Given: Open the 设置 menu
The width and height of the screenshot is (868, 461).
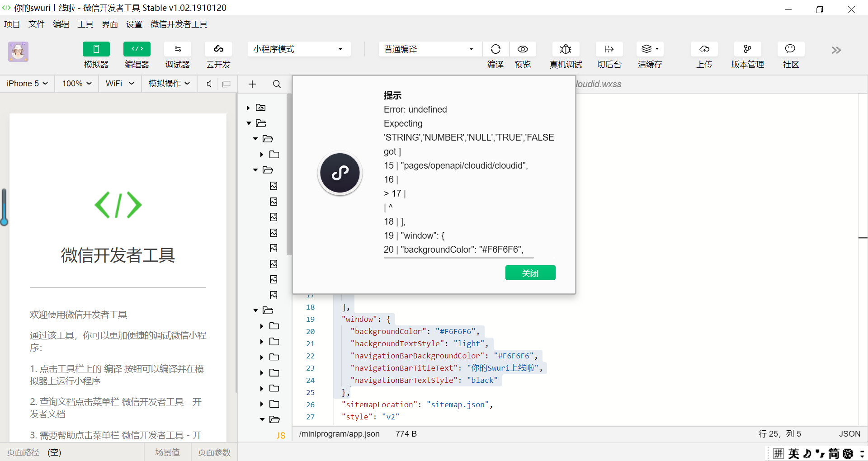Looking at the screenshot, I should click(x=134, y=24).
